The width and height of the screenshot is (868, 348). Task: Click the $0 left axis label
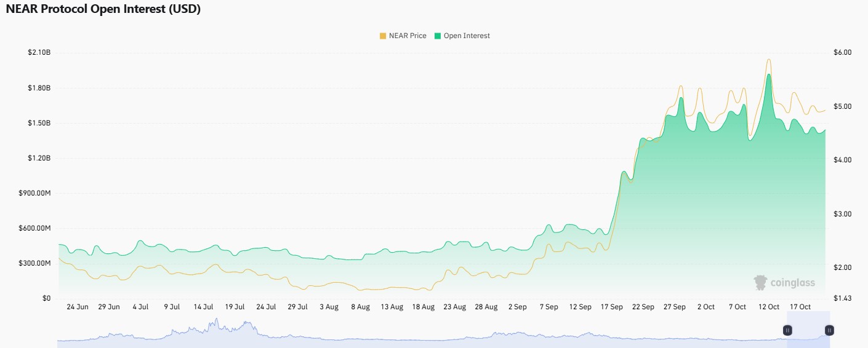pos(46,298)
